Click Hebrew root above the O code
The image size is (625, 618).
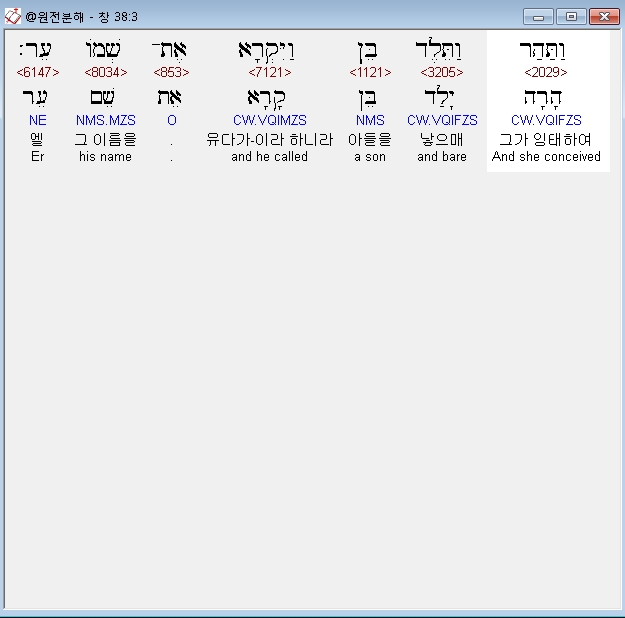[169, 98]
